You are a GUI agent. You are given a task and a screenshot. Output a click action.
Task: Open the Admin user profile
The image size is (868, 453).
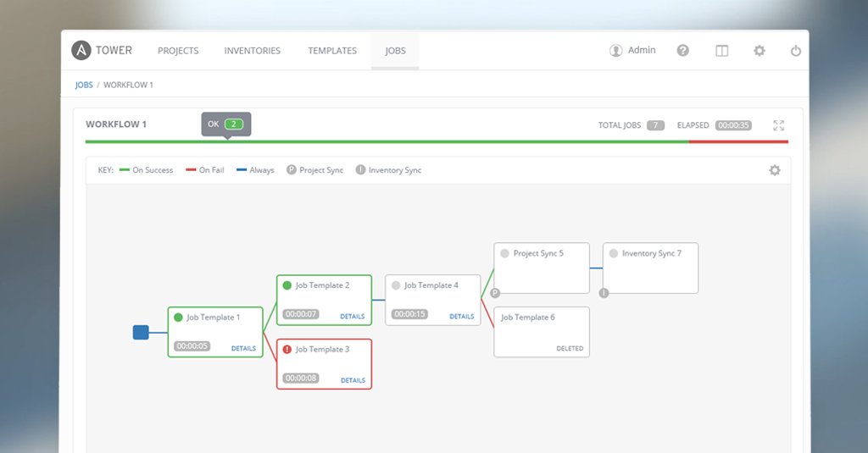pyautogui.click(x=632, y=50)
